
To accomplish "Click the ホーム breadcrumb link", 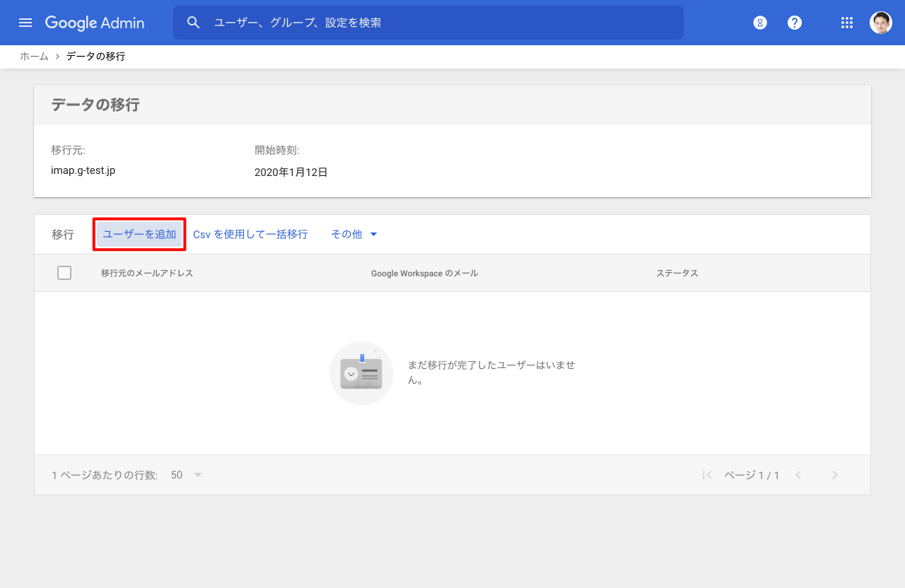I will click(34, 57).
